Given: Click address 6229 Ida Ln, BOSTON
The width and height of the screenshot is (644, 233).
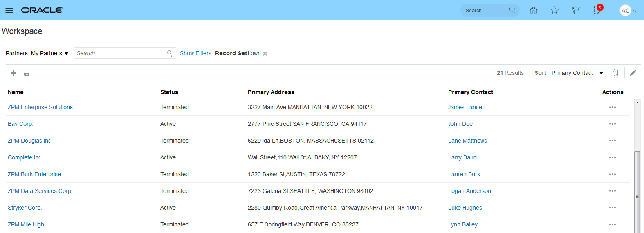Looking at the screenshot, I should coord(311,141).
